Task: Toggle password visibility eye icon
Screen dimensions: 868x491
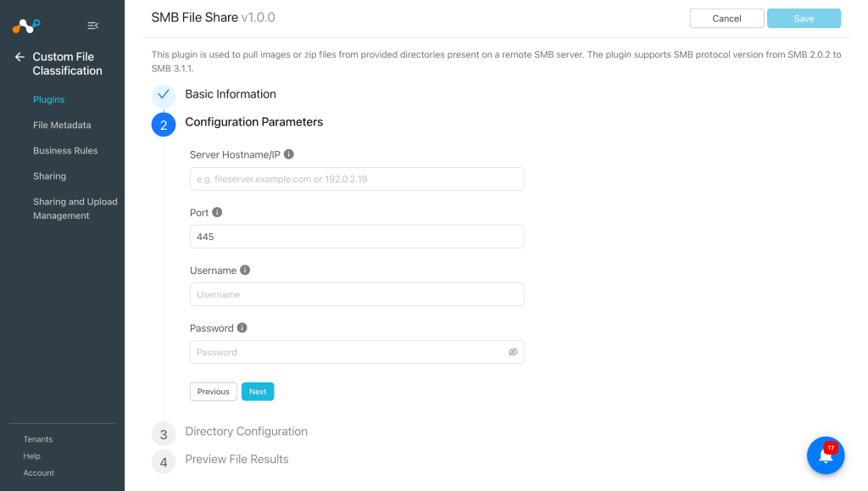Action: (513, 352)
